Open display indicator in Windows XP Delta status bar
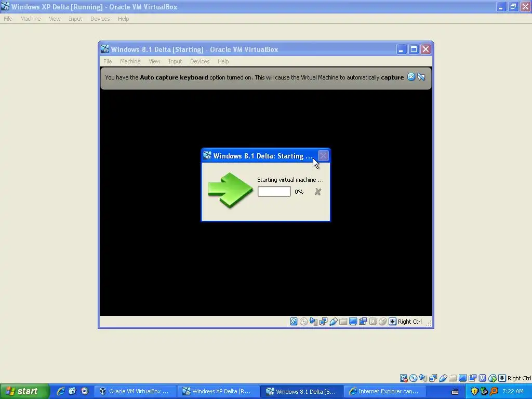This screenshot has width=532, height=399. point(462,378)
